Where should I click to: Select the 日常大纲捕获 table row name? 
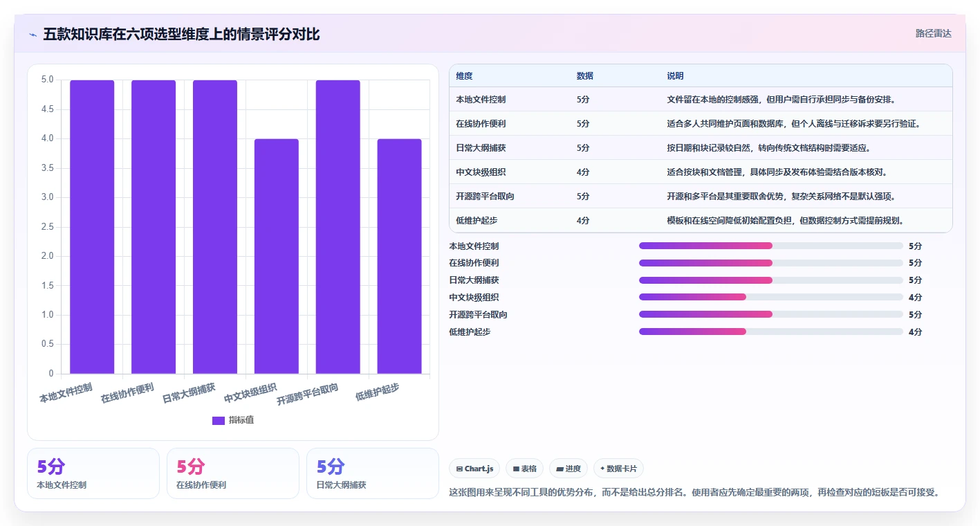(x=481, y=147)
